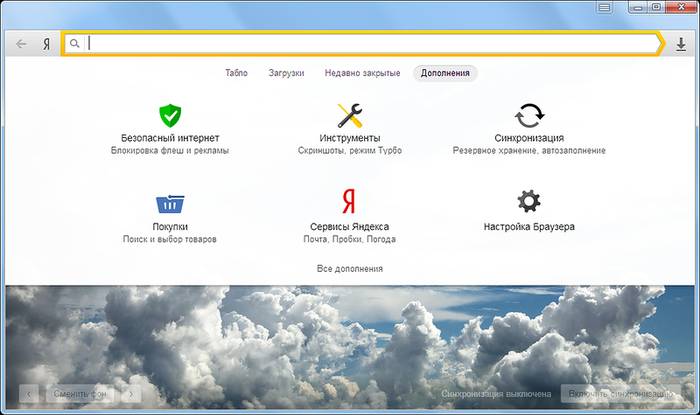
Task: Open the Настройка Браузера gear icon
Action: pyautogui.click(x=529, y=201)
